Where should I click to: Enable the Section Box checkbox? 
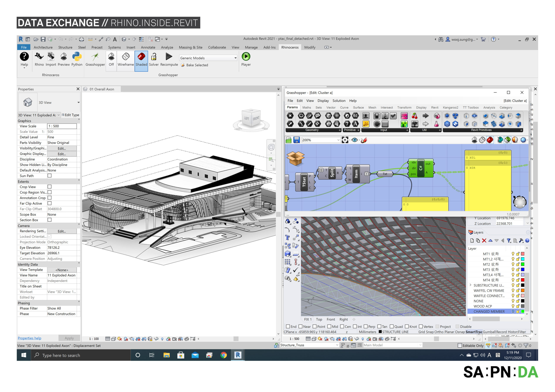[50, 220]
